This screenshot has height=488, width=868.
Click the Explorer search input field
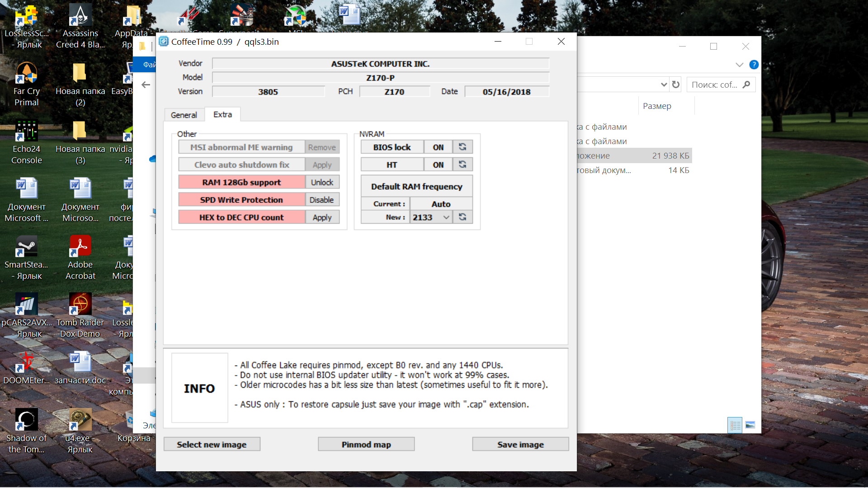click(715, 84)
